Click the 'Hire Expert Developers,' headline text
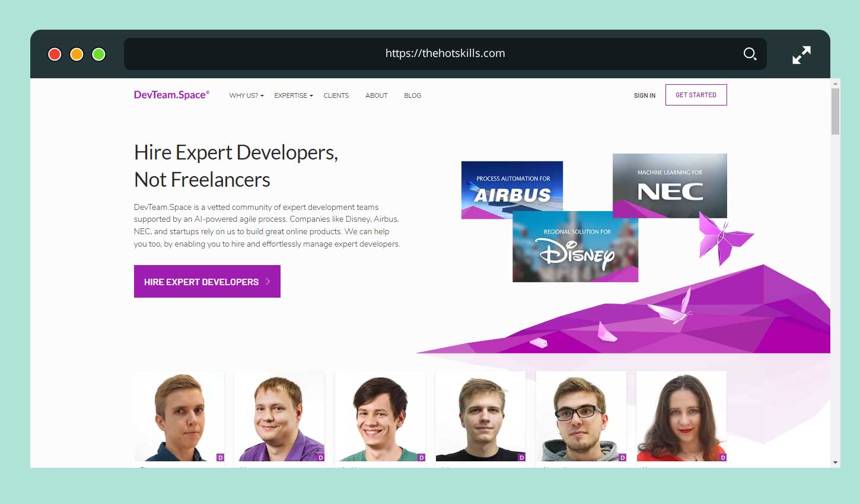Image resolution: width=860 pixels, height=504 pixels. [x=236, y=153]
